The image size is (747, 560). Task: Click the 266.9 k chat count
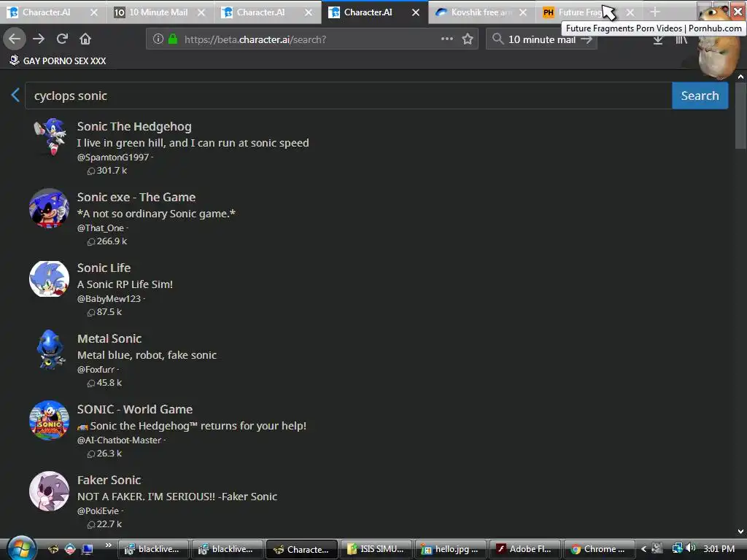click(x=107, y=241)
